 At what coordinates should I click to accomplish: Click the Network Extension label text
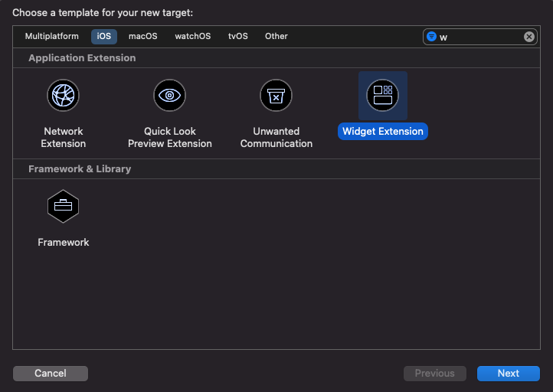(x=64, y=137)
